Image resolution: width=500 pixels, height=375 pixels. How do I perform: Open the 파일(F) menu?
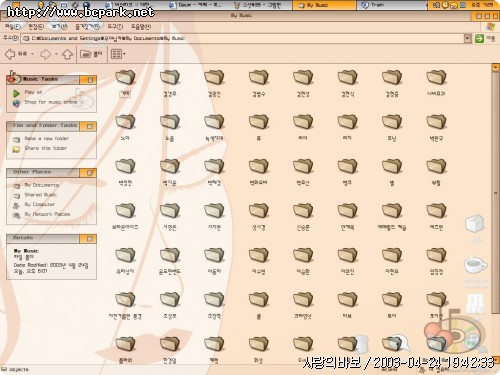pos(13,26)
